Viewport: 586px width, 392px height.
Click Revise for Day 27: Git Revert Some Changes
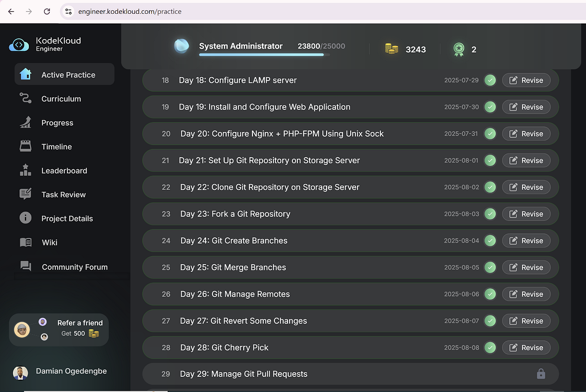coord(526,321)
